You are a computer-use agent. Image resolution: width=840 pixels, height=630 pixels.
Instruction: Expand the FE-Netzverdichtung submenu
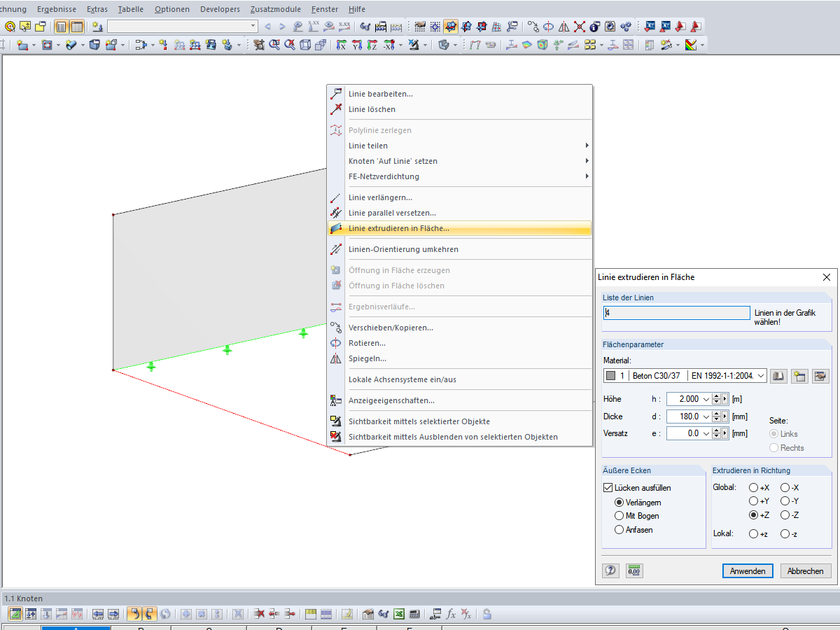[x=587, y=176]
